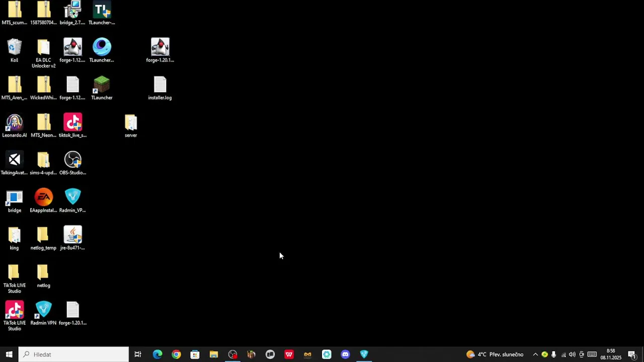Select the Leonardo.AI shortcut icon
Image resolution: width=644 pixels, height=362 pixels.
(15, 122)
